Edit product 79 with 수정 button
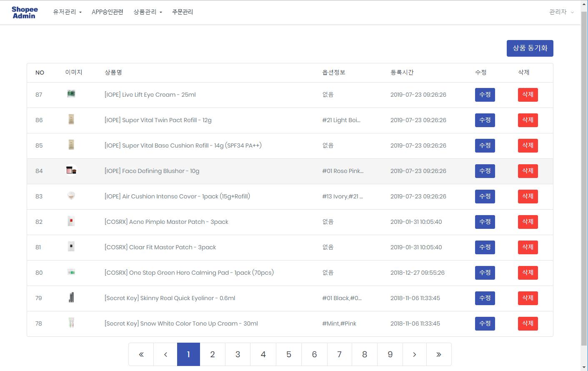This screenshot has height=371, width=588. click(485, 298)
